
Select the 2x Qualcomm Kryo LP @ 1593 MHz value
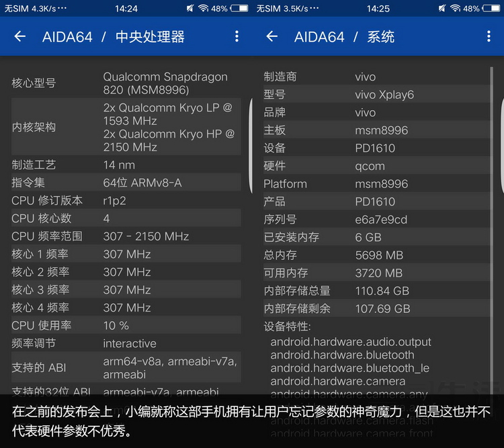tap(167, 114)
